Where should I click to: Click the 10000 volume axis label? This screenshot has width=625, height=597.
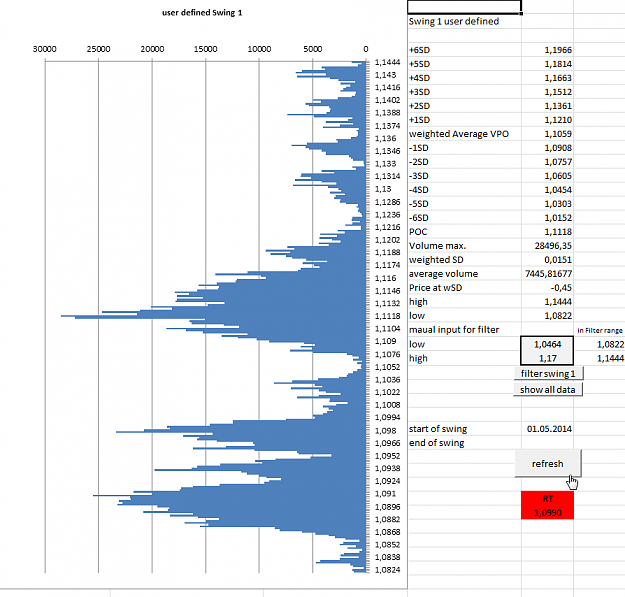[x=259, y=49]
